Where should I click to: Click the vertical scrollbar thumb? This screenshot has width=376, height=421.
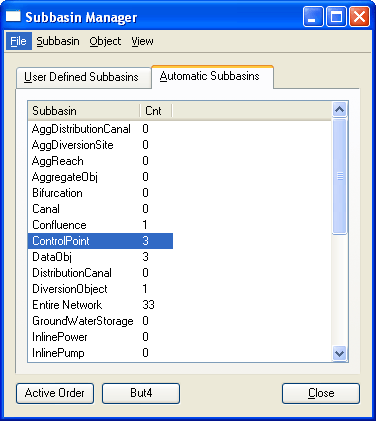(x=340, y=176)
